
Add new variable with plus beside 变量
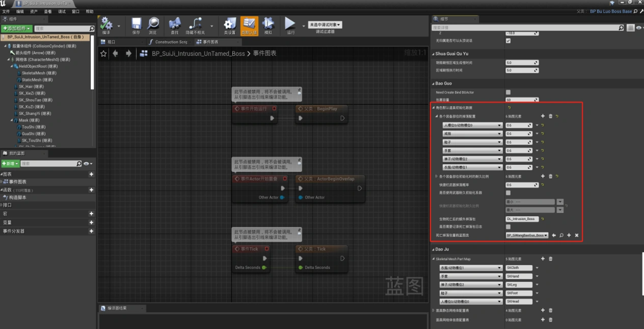[x=91, y=222]
